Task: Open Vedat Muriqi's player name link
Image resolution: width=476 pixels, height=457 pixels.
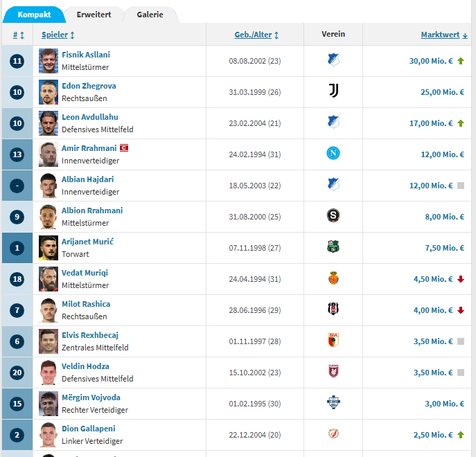Action: pos(85,273)
